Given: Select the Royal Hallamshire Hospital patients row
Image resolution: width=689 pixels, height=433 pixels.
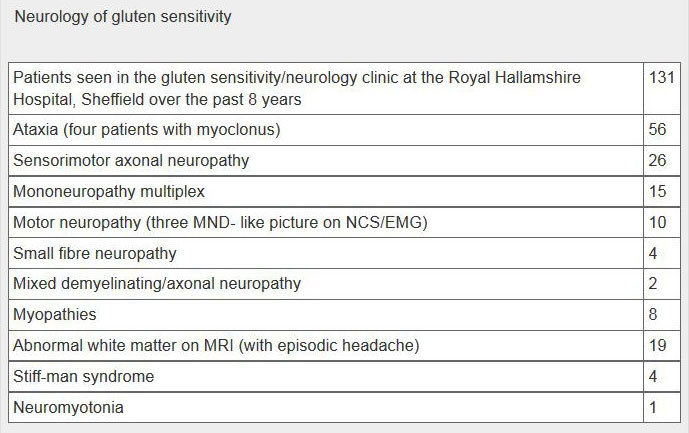Looking at the screenshot, I should coord(344,88).
